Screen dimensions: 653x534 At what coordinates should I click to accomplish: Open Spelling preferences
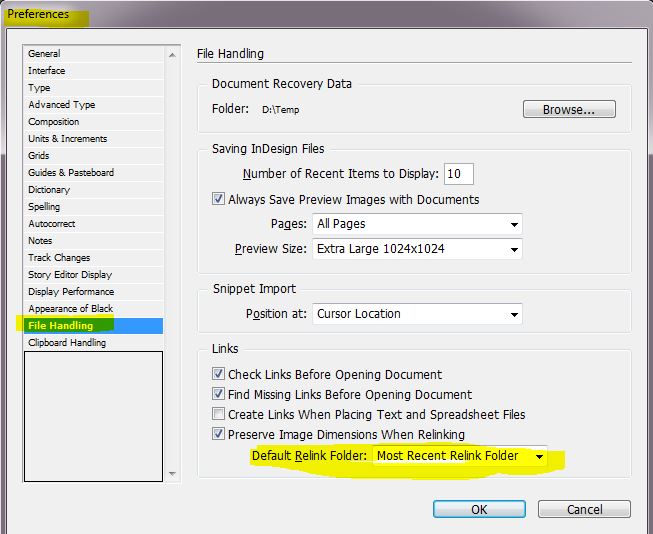(x=94, y=207)
